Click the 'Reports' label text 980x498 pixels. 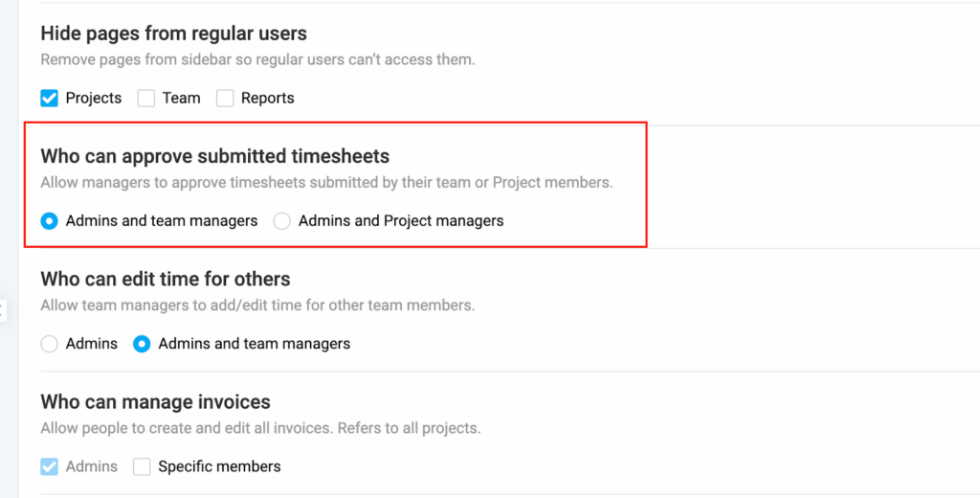point(268,98)
